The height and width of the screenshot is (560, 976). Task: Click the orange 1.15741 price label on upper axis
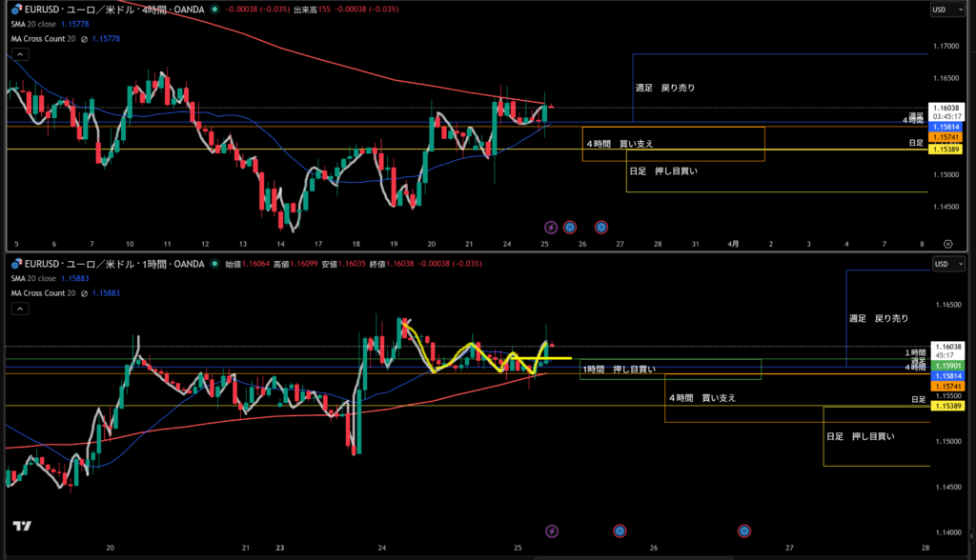click(x=947, y=137)
